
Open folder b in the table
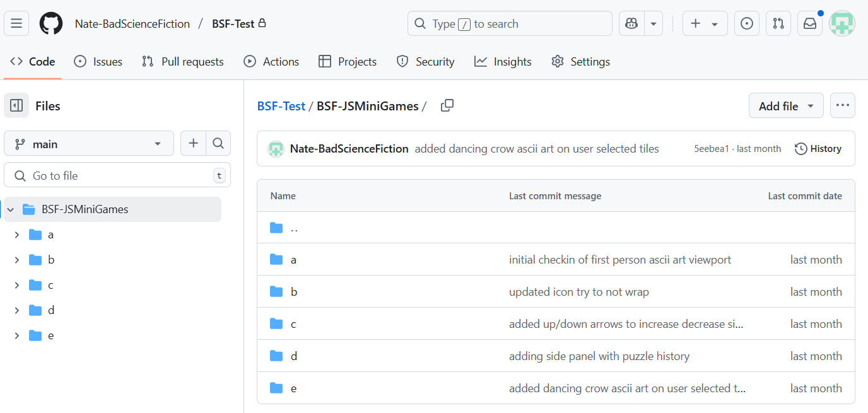(294, 292)
